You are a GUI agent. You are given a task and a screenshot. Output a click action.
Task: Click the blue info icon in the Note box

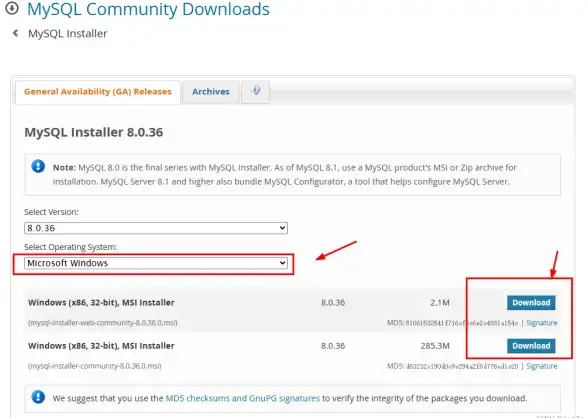(38, 166)
